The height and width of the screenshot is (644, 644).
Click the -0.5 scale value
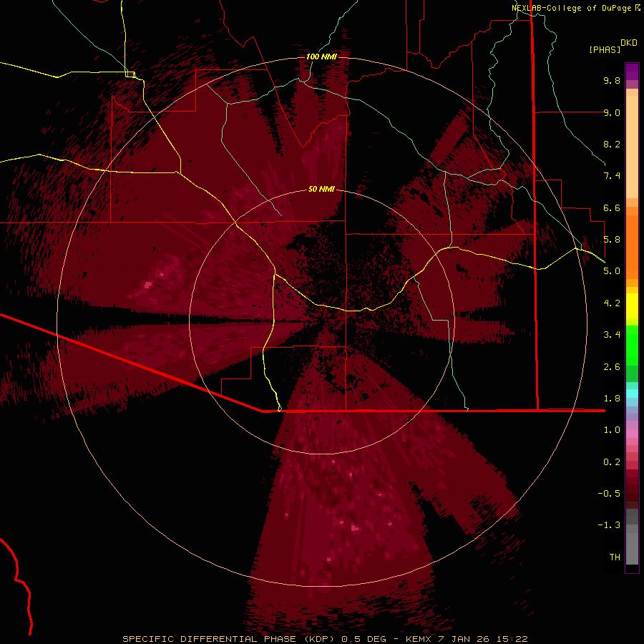tap(609, 493)
